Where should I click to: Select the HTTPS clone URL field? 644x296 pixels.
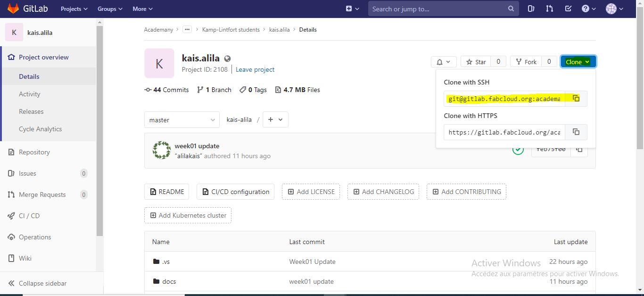(x=504, y=132)
